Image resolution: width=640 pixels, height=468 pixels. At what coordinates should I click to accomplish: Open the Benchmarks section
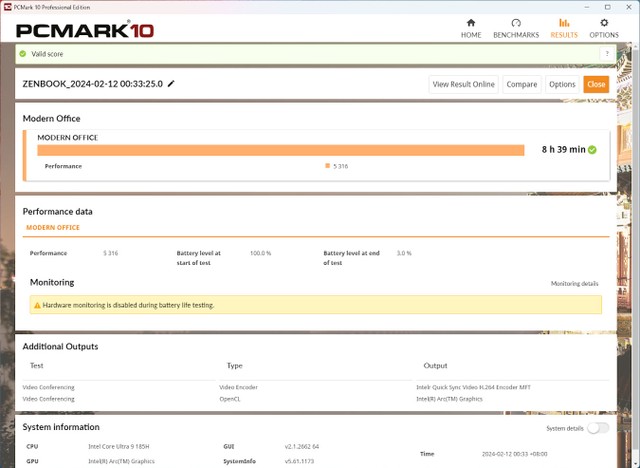click(516, 29)
